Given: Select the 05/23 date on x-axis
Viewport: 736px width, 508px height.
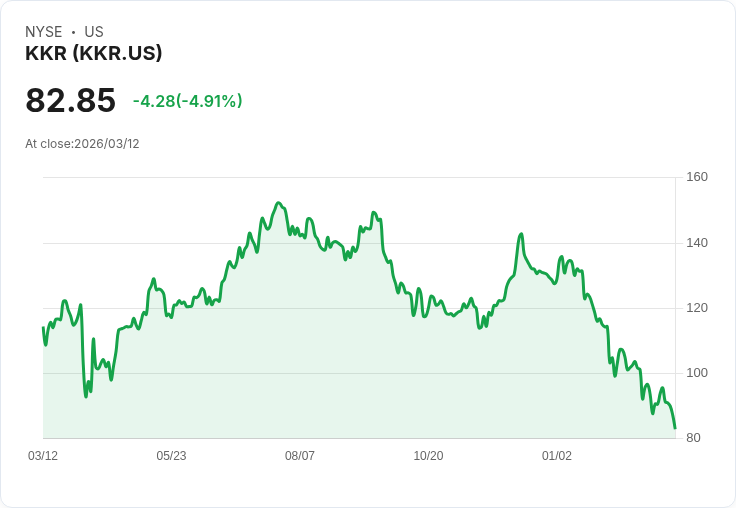Looking at the screenshot, I should tap(171, 456).
